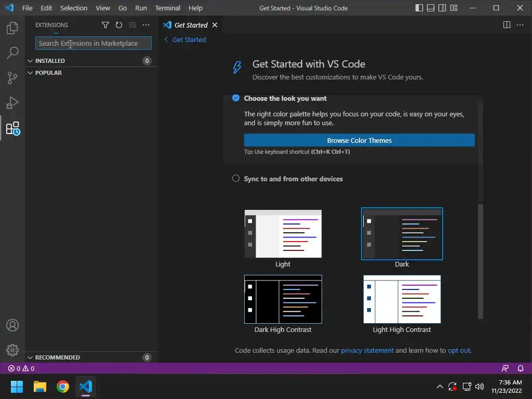
Task: Click RECOMMENDED count badge showing 0
Action: 147,357
